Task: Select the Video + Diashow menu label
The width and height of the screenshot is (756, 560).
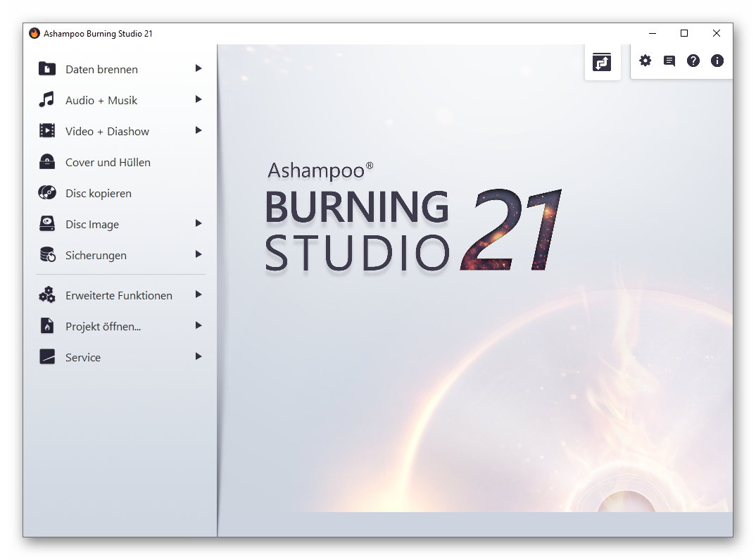Action: point(107,131)
